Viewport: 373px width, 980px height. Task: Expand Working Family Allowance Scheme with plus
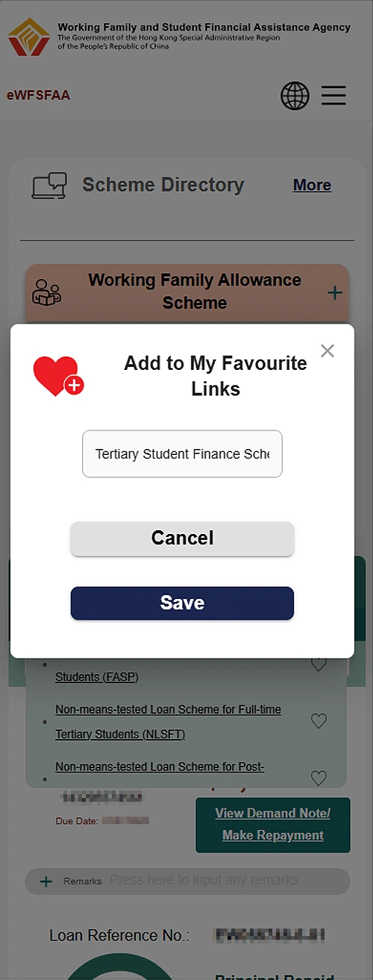pyautogui.click(x=335, y=293)
